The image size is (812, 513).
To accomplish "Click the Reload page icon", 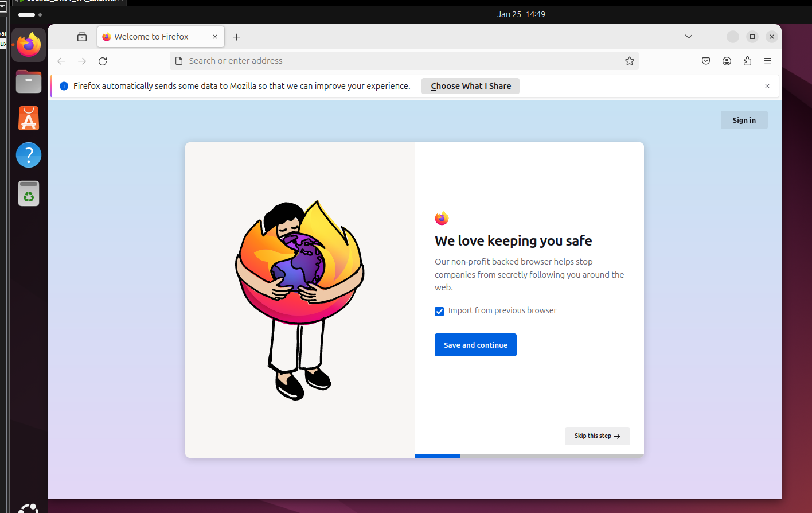I will (103, 61).
